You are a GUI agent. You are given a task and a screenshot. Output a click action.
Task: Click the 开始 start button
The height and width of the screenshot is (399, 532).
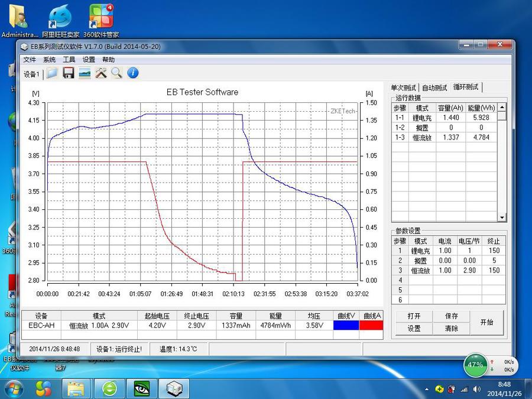[x=486, y=322]
